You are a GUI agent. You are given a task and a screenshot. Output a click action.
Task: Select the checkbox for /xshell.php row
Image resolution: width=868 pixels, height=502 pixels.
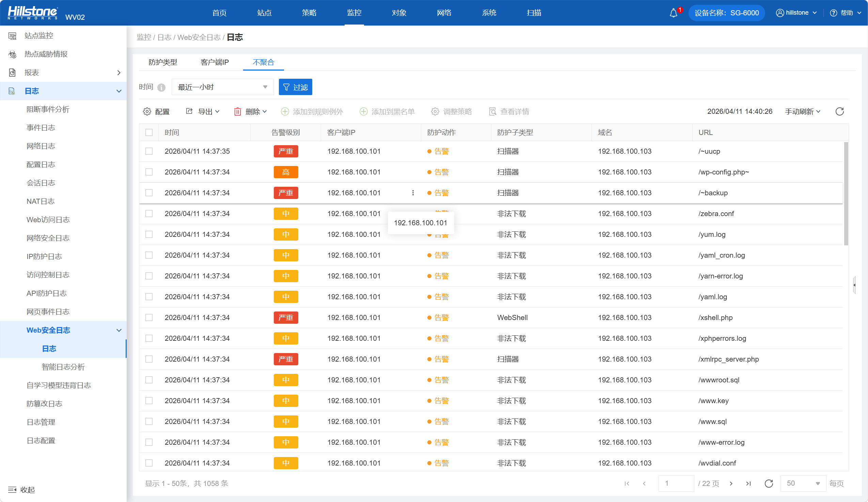(x=149, y=318)
